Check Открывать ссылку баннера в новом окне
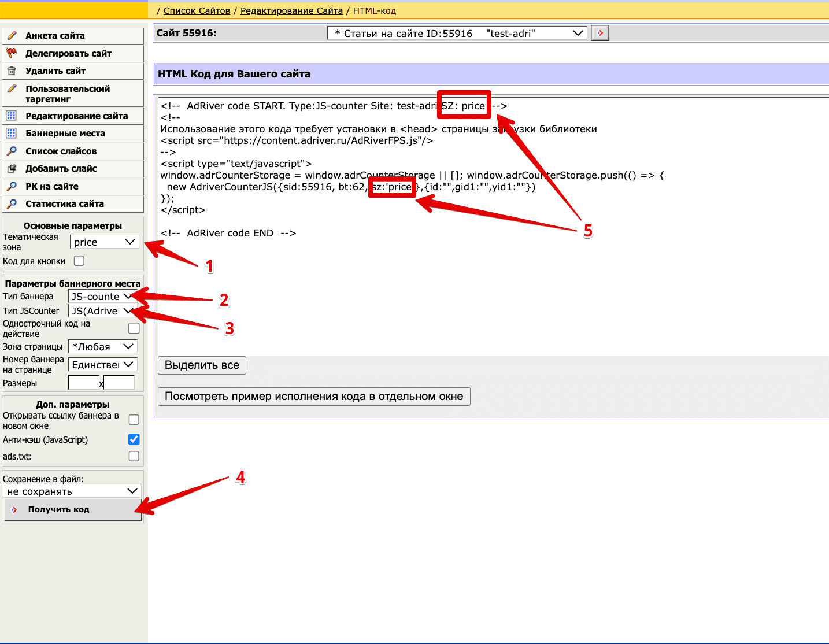Screen dimensions: 829x644 pos(134,420)
